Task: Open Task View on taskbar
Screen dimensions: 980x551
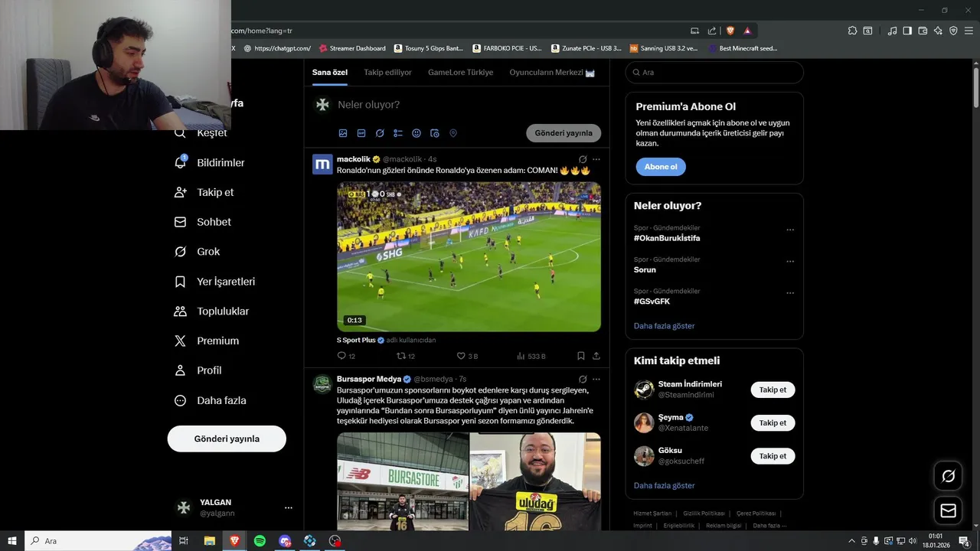Action: (184, 541)
